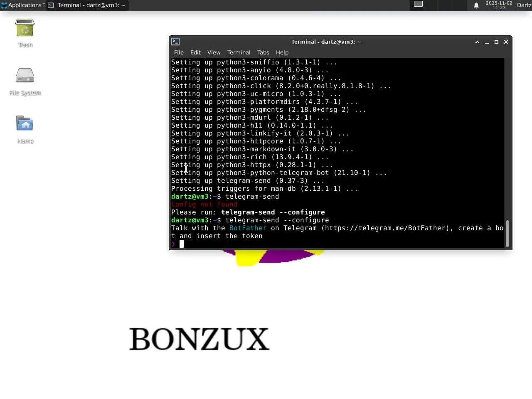Click the terminal vertical scrollbar thumb
The height and width of the screenshot is (399, 532).
pos(507,233)
